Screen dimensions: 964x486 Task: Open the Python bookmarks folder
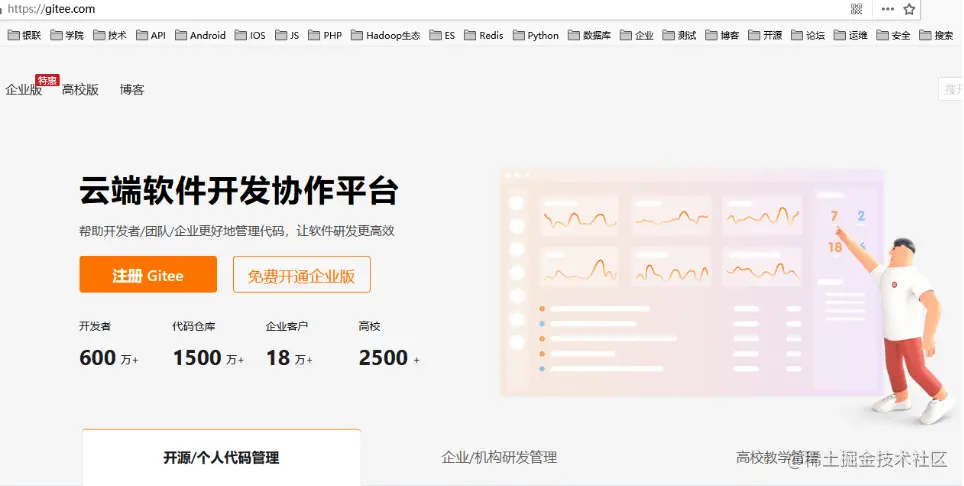tap(536, 35)
